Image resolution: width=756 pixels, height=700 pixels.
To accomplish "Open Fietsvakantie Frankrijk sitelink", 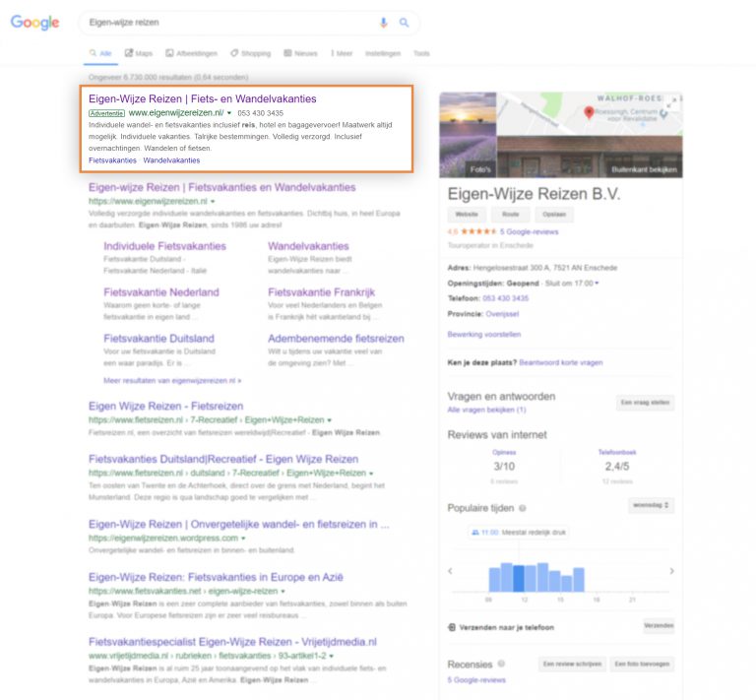I will click(322, 292).
